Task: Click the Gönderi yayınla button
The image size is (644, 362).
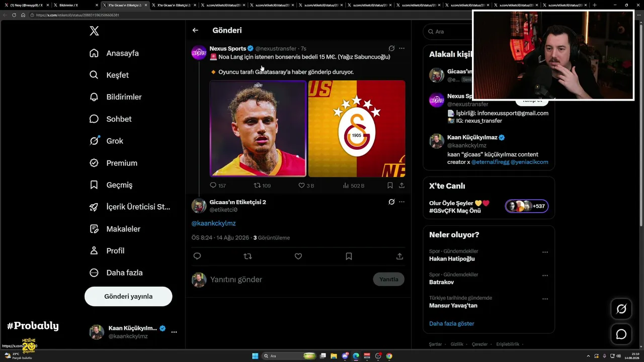Action: point(128,296)
